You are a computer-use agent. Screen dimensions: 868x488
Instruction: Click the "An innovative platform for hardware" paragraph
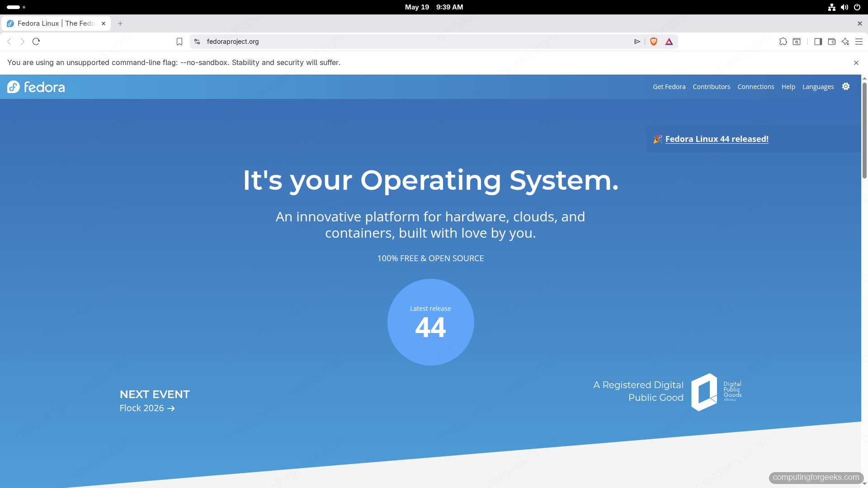[430, 225]
